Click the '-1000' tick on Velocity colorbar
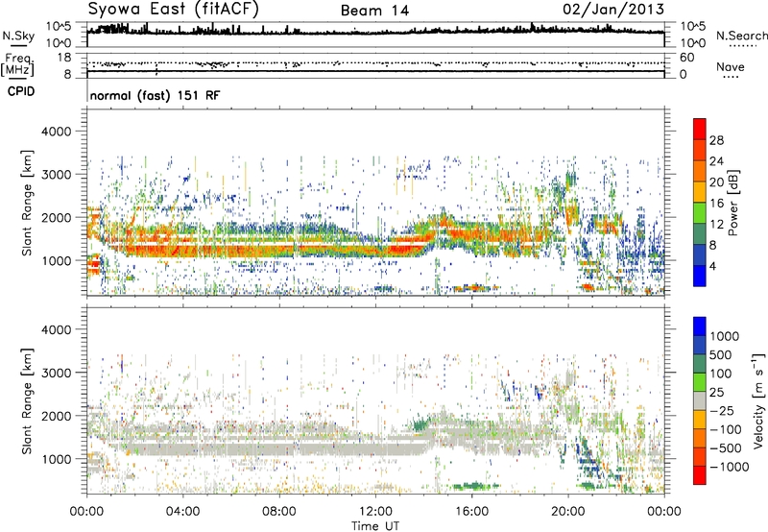The image size is (768, 532). click(x=729, y=467)
